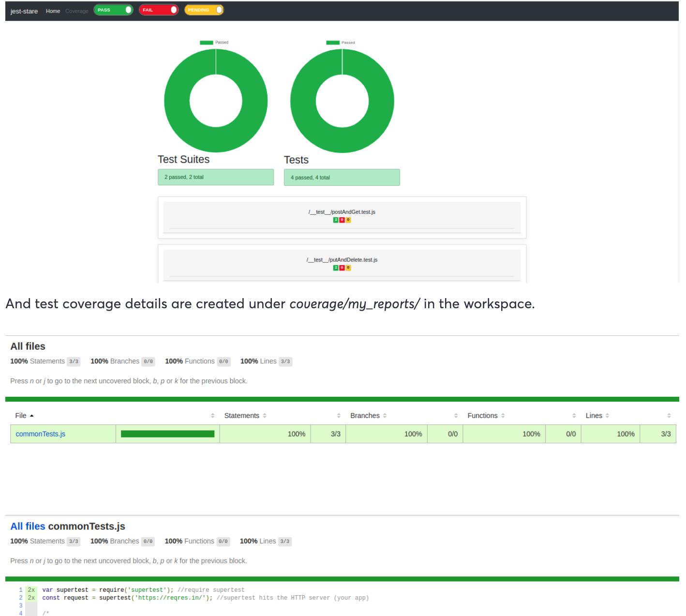Click '100% Lines' 3/3 stat under All files
Screen dimensions: 686x616
tap(267, 361)
